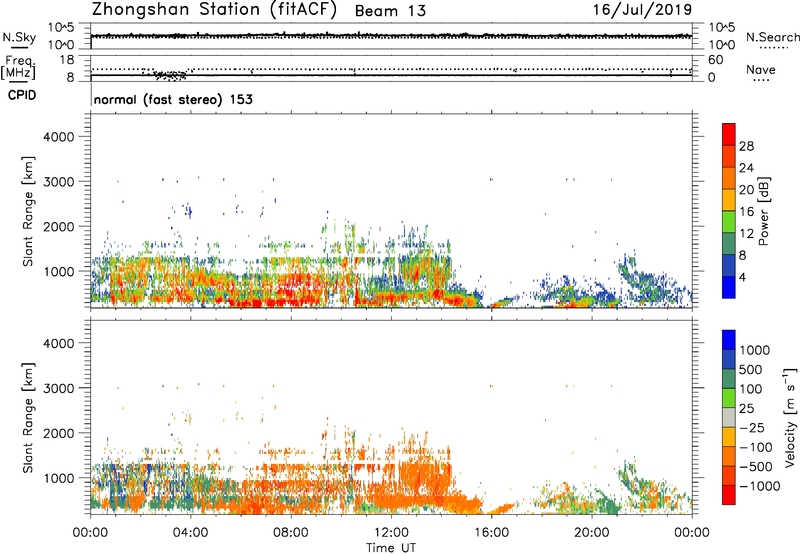Click the '-1000' tick on the velocity colorbar
Screen dimensions: 800x554
(x=760, y=486)
